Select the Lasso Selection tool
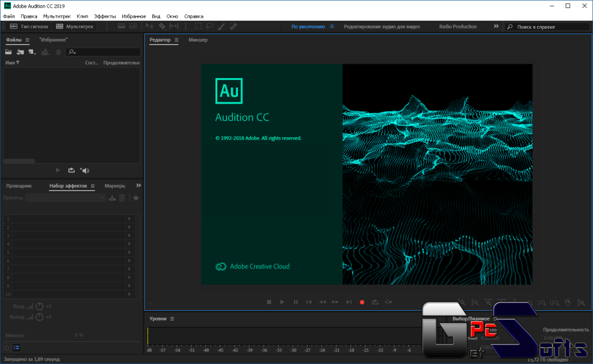593x364 pixels. tap(210, 27)
